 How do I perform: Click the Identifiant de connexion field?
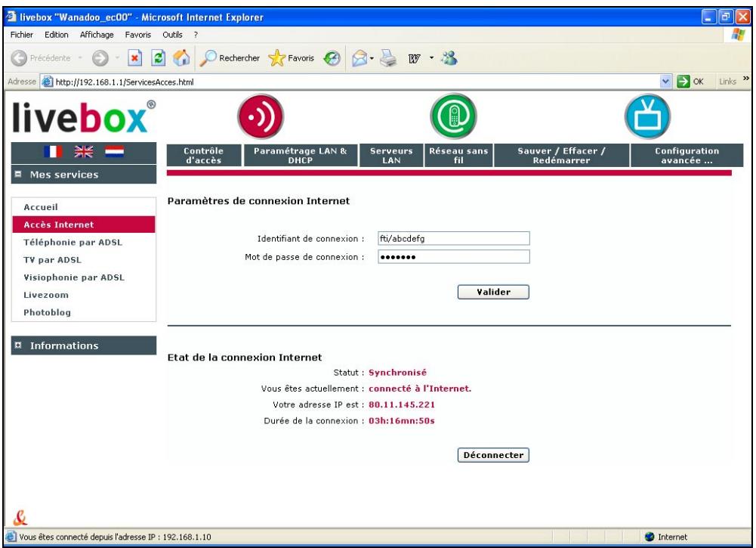pos(454,238)
